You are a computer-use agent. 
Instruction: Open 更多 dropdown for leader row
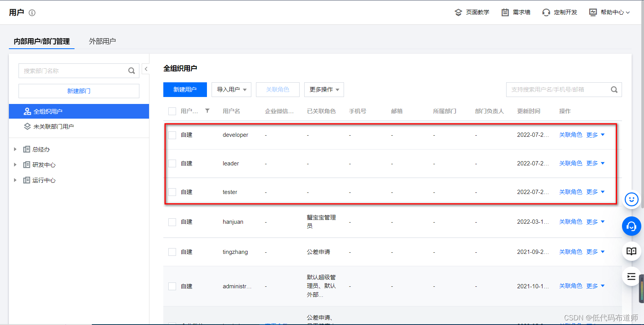pyautogui.click(x=595, y=163)
